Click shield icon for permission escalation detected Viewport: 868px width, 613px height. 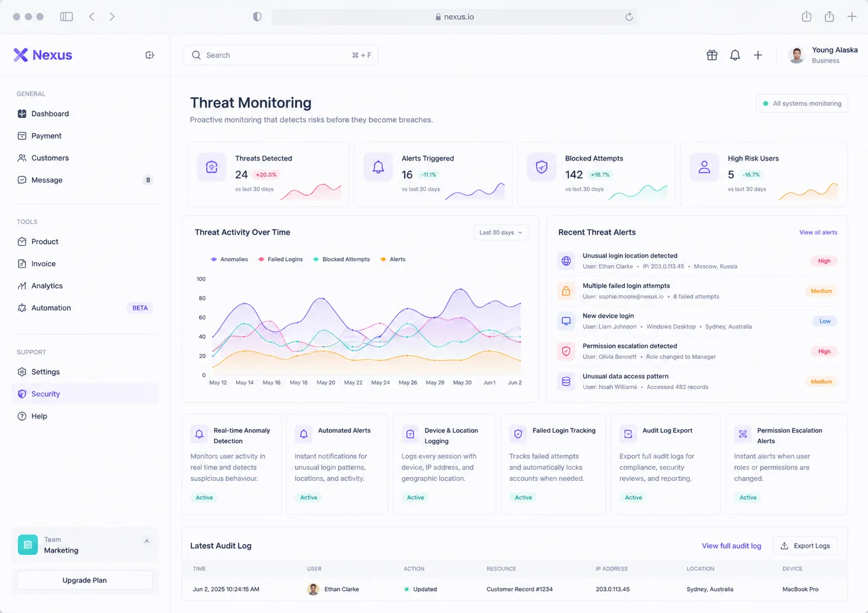[x=566, y=351]
